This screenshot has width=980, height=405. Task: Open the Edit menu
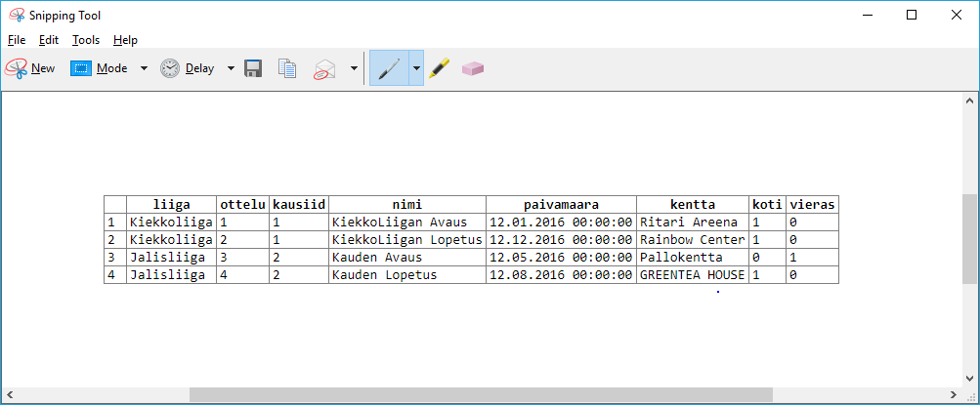(x=49, y=40)
